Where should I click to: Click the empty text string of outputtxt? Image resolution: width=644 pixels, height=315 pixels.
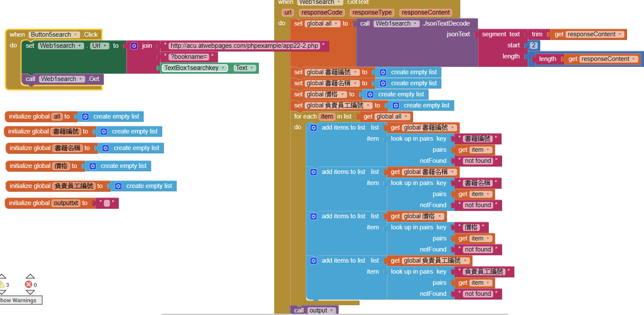tap(107, 203)
